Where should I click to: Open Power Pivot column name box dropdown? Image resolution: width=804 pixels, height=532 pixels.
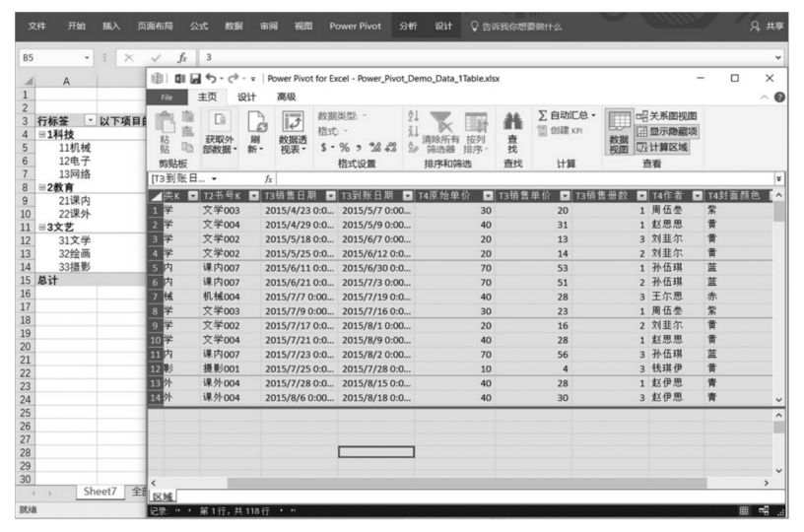coord(214,178)
